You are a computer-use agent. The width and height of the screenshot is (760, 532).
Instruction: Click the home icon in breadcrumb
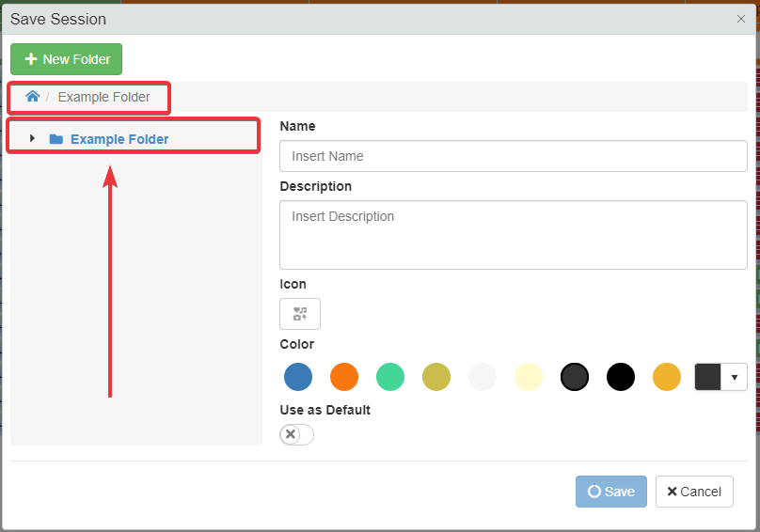pyautogui.click(x=33, y=97)
